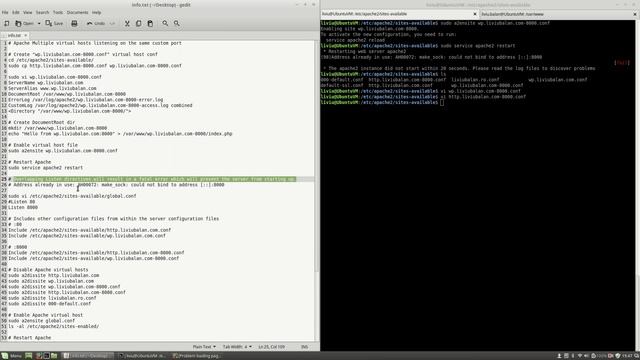Open the File menu

(x=5, y=12)
